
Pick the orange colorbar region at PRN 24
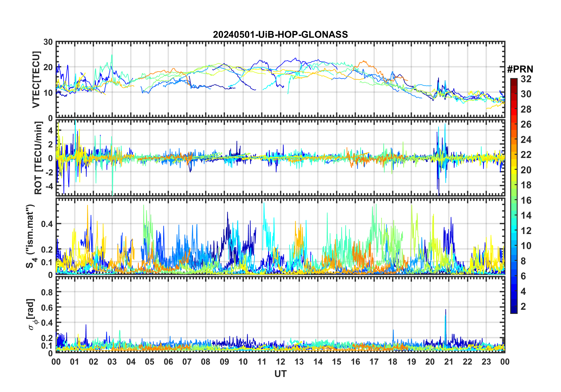[514, 140]
